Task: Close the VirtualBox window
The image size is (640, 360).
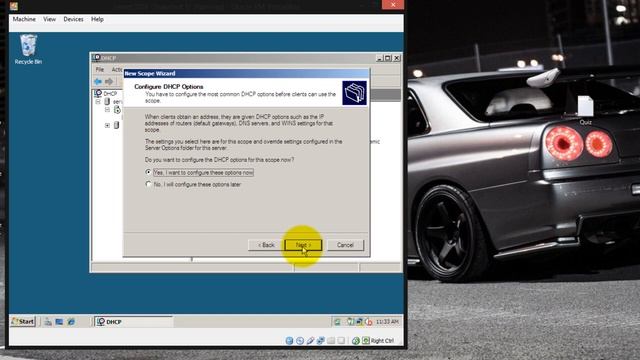Action: 393,5
